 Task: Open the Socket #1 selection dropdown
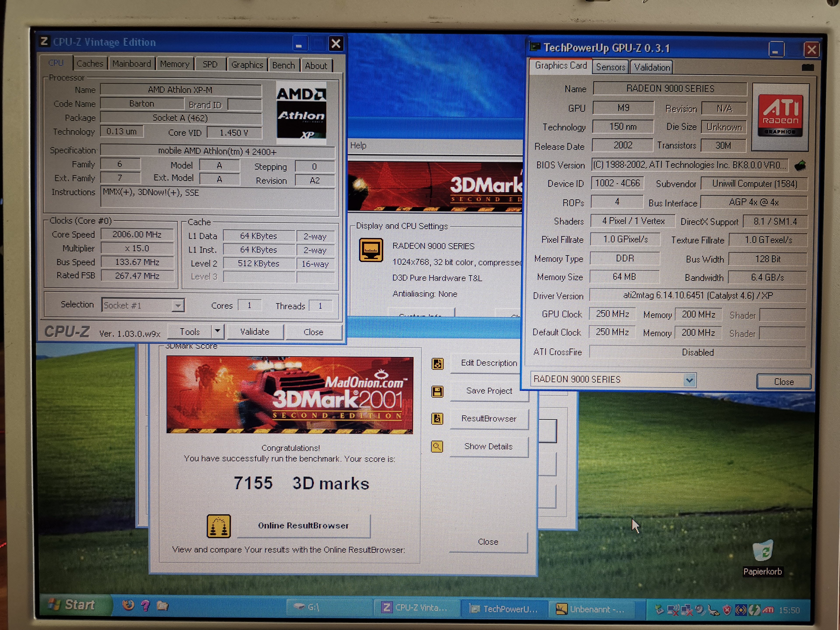click(x=177, y=305)
